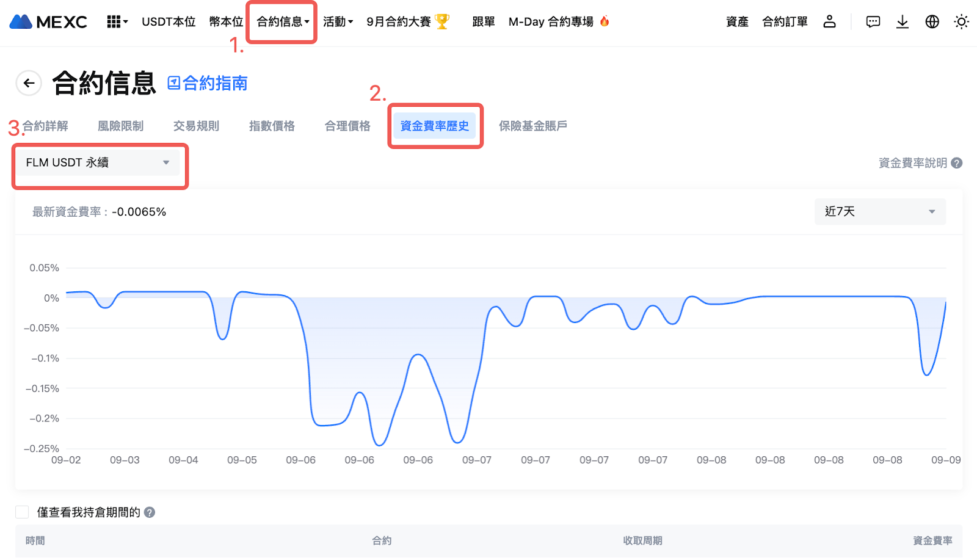
Task: Click the MEXC logo
Action: pyautogui.click(x=48, y=22)
